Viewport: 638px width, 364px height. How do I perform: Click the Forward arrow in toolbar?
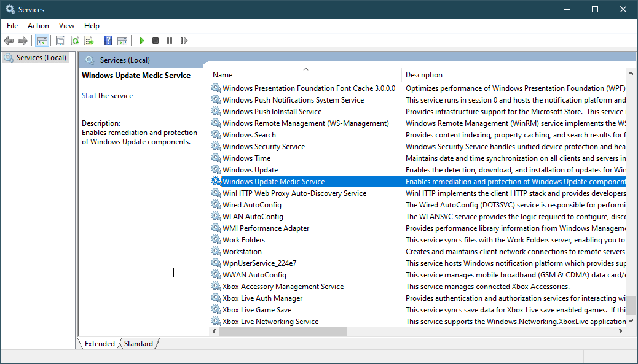[x=23, y=41]
